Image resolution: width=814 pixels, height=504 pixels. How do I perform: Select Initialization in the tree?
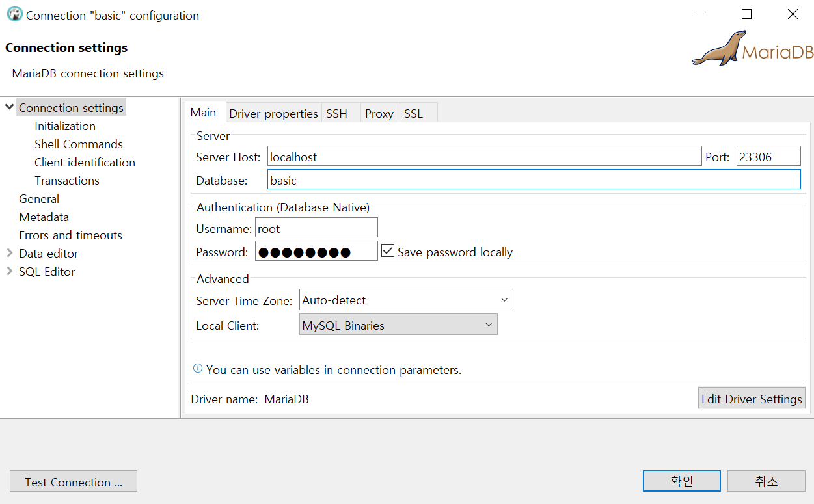[x=65, y=126]
